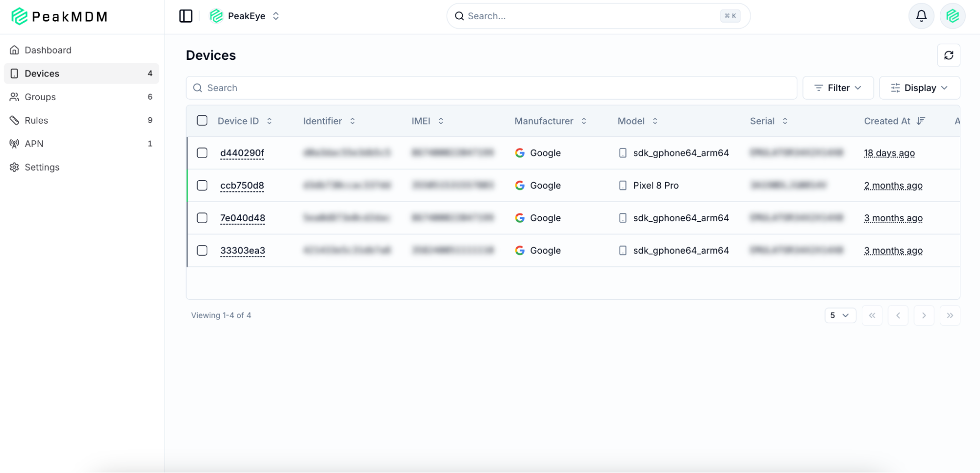This screenshot has height=473, width=980.
Task: Click the user profile avatar icon
Action: [x=952, y=16]
